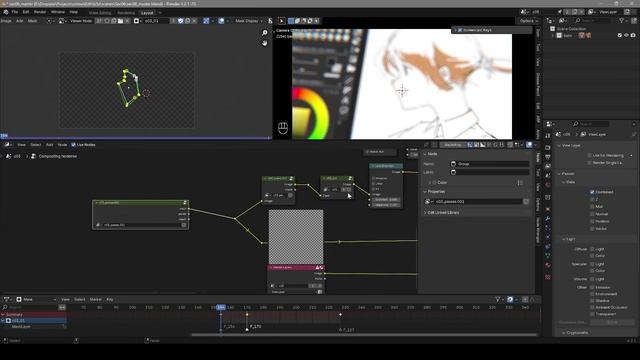Click the zoom magnifier gizmo in the image editor

pos(264,33)
